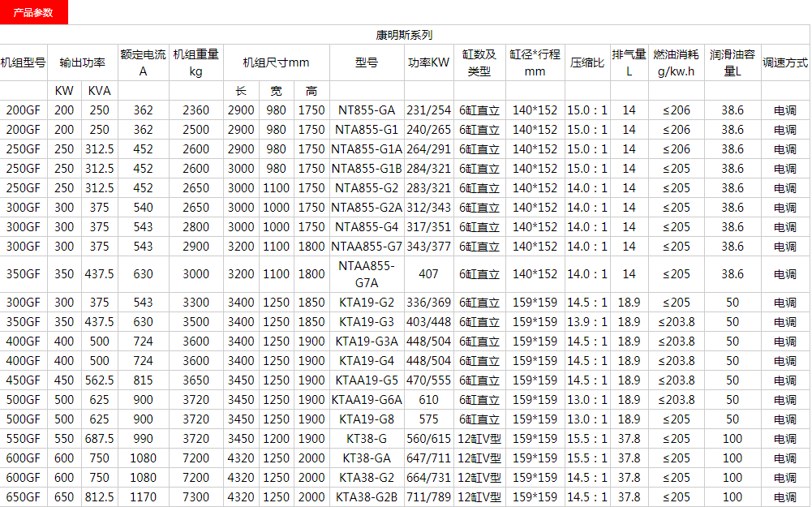Screen dimensions: 812x507
Task: Select the KVA value 812.5
Action: 100,497
